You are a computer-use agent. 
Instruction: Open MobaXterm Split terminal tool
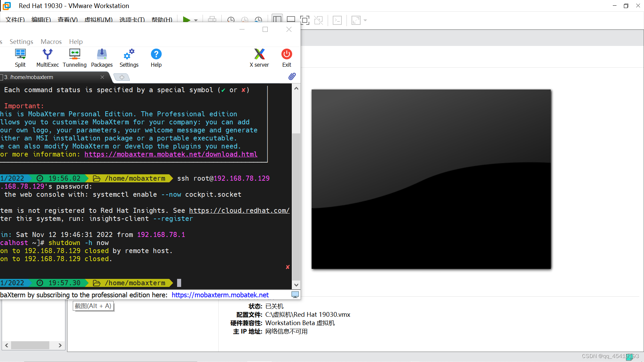(x=20, y=58)
